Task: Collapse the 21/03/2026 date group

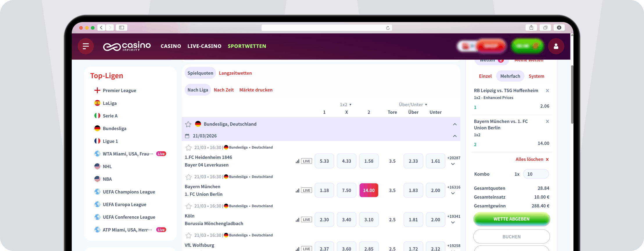Action: coord(455,136)
